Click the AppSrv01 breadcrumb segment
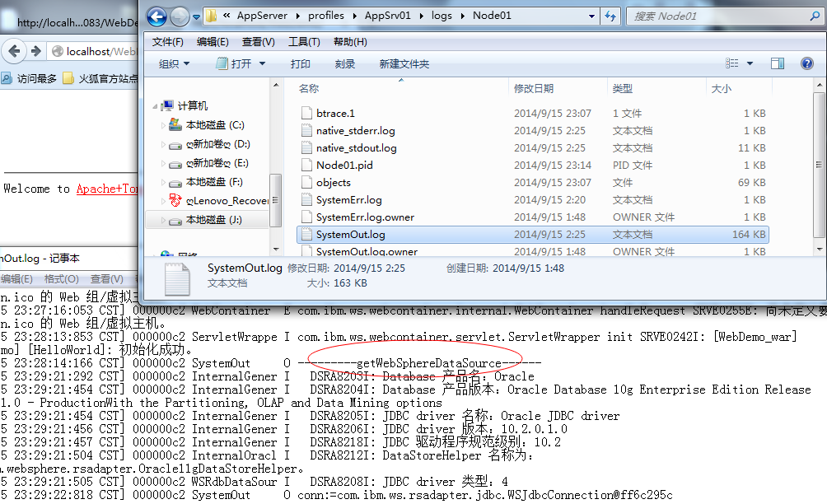Viewport: 827px width, 504px height. click(388, 16)
